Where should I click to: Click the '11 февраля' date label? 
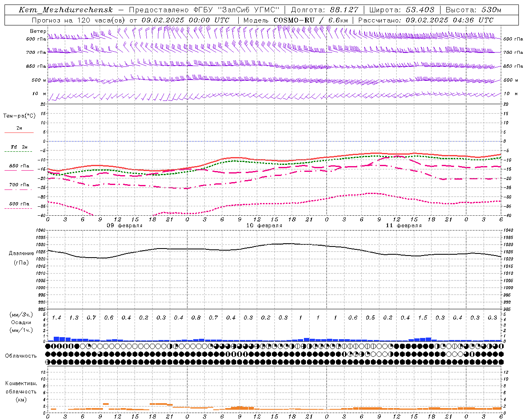click(404, 226)
